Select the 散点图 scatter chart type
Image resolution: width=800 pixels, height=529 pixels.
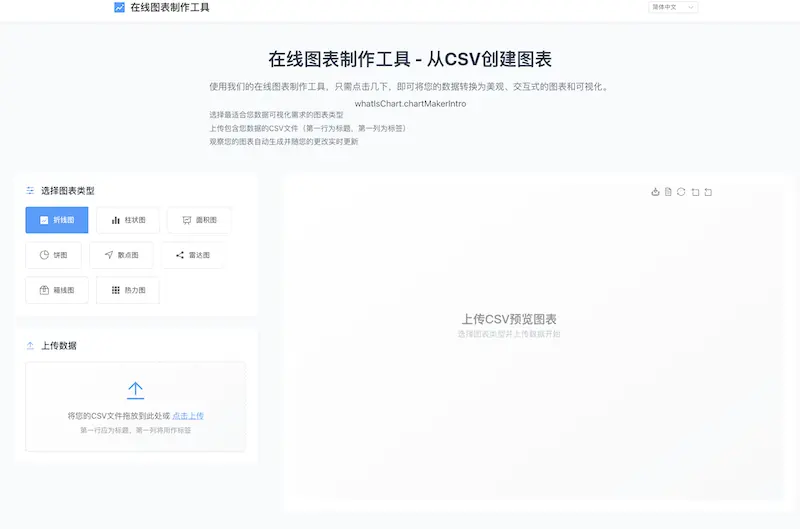point(121,255)
